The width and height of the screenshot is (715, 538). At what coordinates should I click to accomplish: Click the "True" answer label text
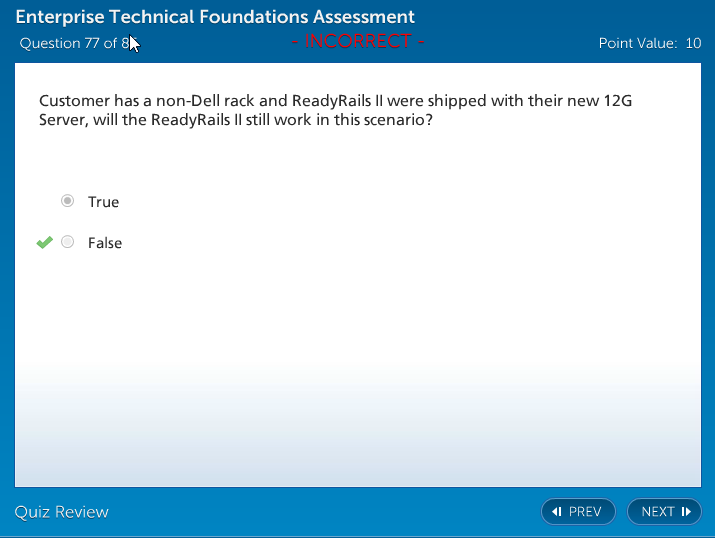103,202
